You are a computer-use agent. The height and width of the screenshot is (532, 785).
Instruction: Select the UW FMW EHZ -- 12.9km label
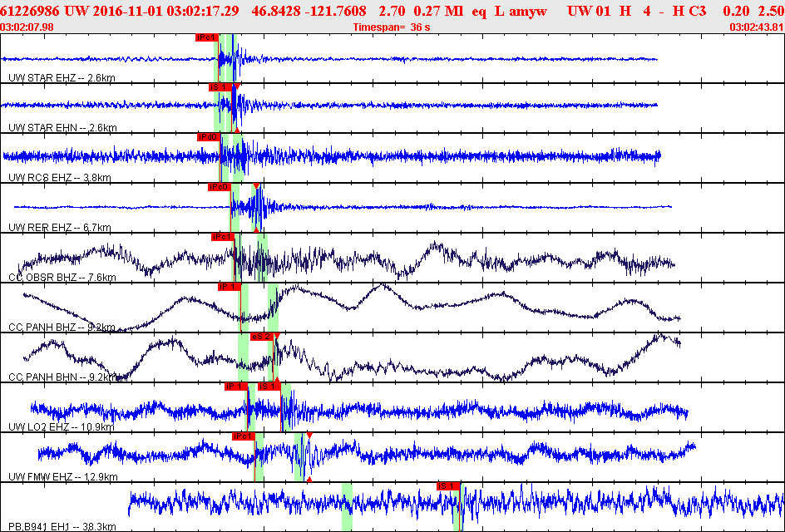point(63,476)
